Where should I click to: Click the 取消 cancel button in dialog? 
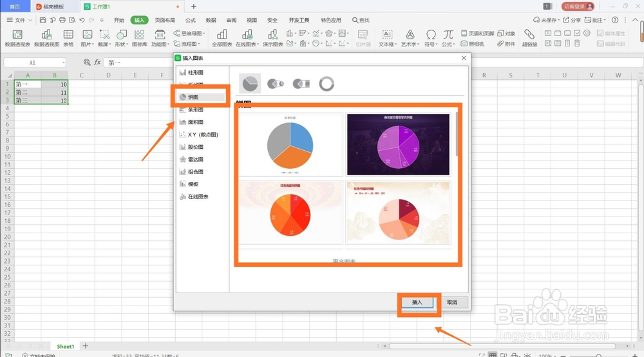[x=452, y=302]
